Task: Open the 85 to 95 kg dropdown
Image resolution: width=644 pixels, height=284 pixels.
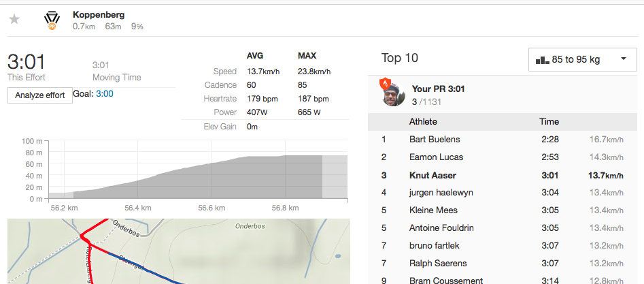Action: [582, 59]
